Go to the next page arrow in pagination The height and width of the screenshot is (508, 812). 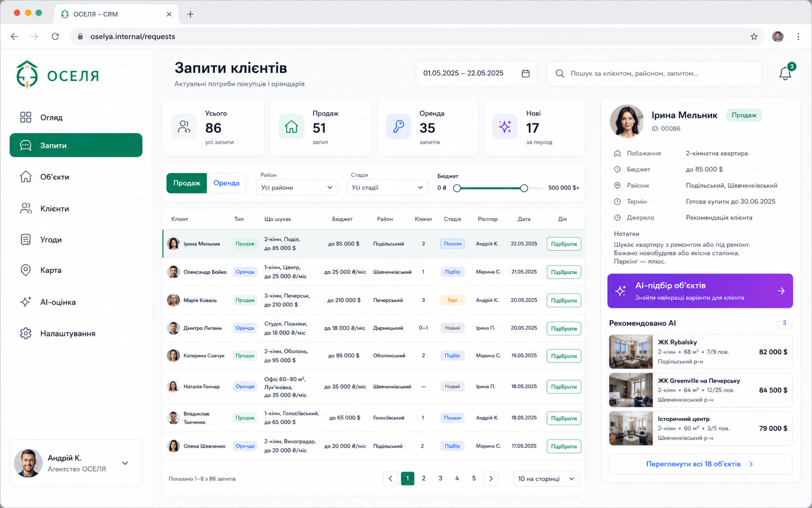[x=491, y=478]
